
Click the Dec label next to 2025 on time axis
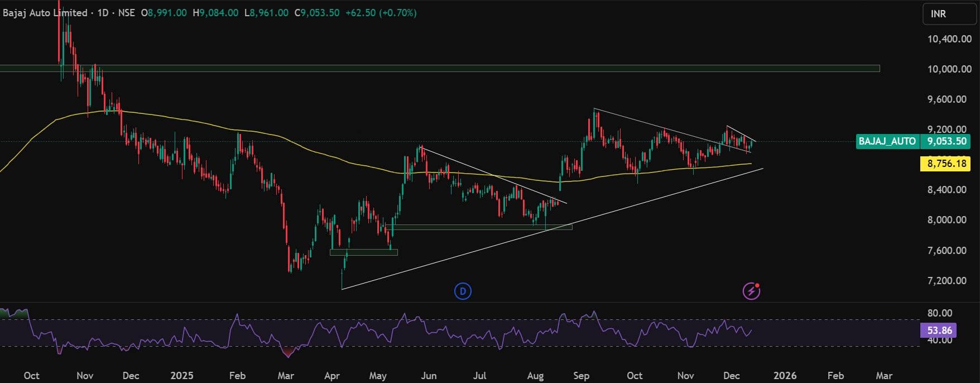131,376
